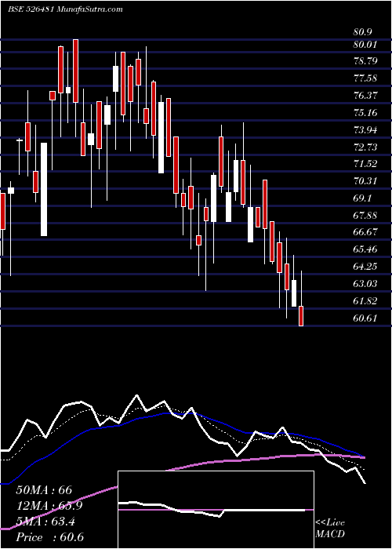
Task: Click the 73.94 axis value
Action: [365, 130]
